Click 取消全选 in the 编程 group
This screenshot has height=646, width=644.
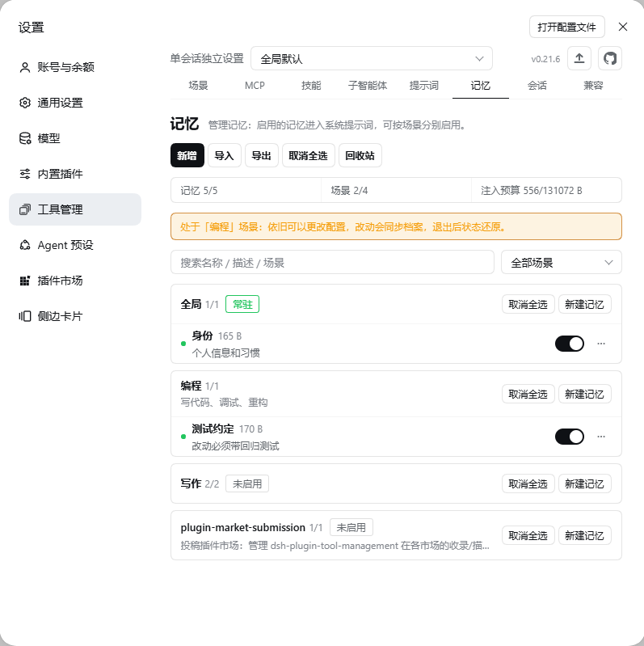pos(528,395)
